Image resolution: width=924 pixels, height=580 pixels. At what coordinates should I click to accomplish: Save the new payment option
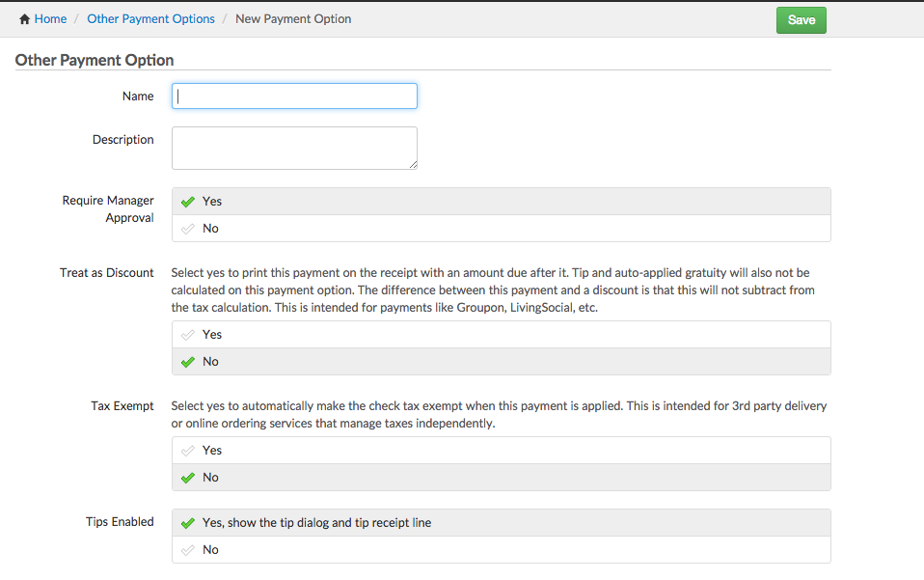coord(801,19)
